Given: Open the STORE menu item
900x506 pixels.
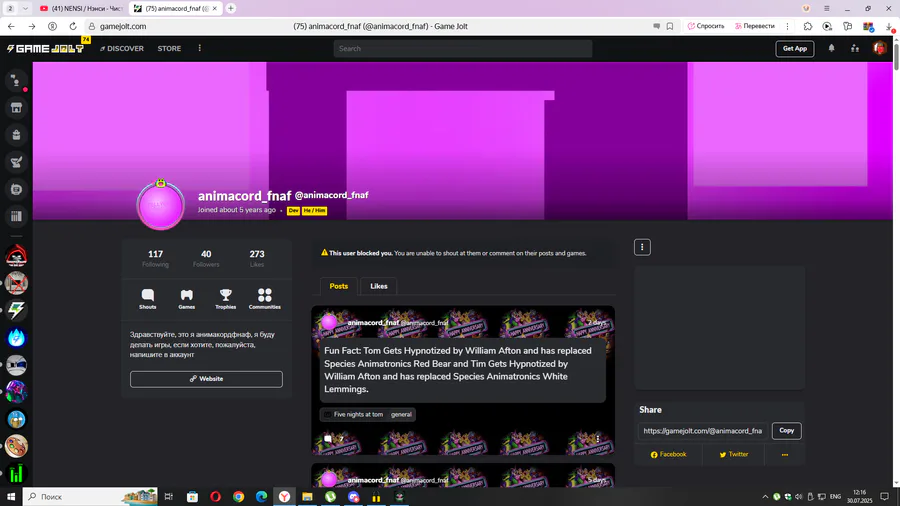Looking at the screenshot, I should click(169, 49).
